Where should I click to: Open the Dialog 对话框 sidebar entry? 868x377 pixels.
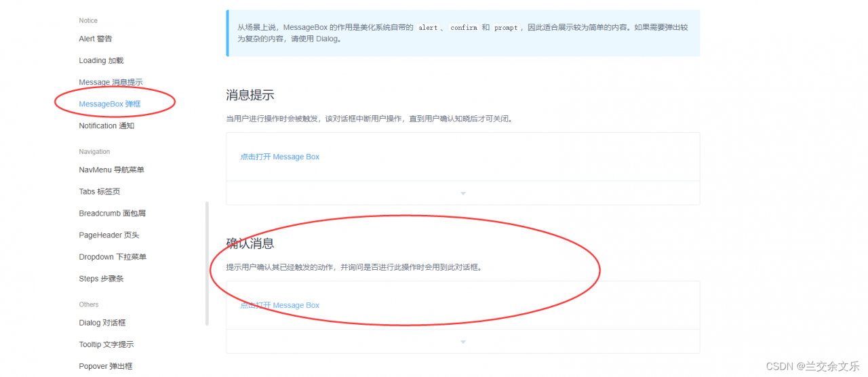click(102, 322)
